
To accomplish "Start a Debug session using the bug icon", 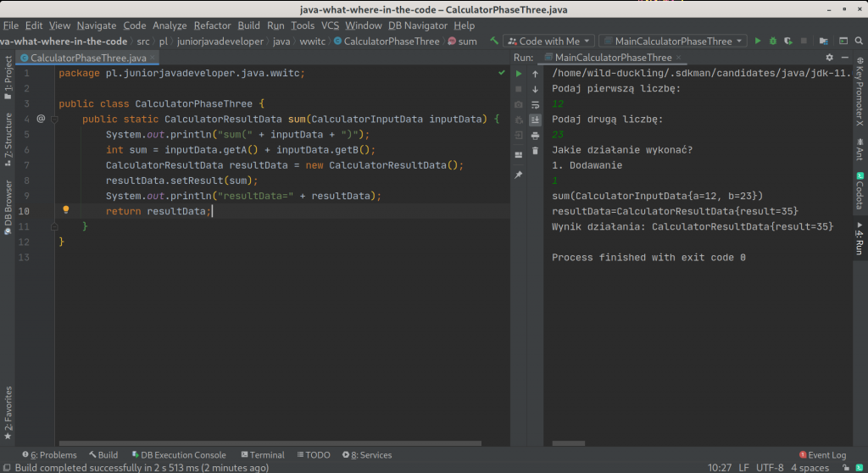I will (772, 41).
